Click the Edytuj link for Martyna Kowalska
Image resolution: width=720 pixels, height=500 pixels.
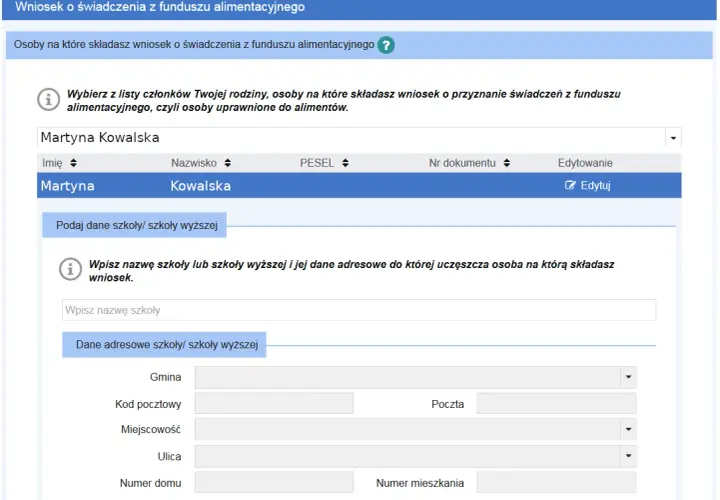pyautogui.click(x=588, y=185)
